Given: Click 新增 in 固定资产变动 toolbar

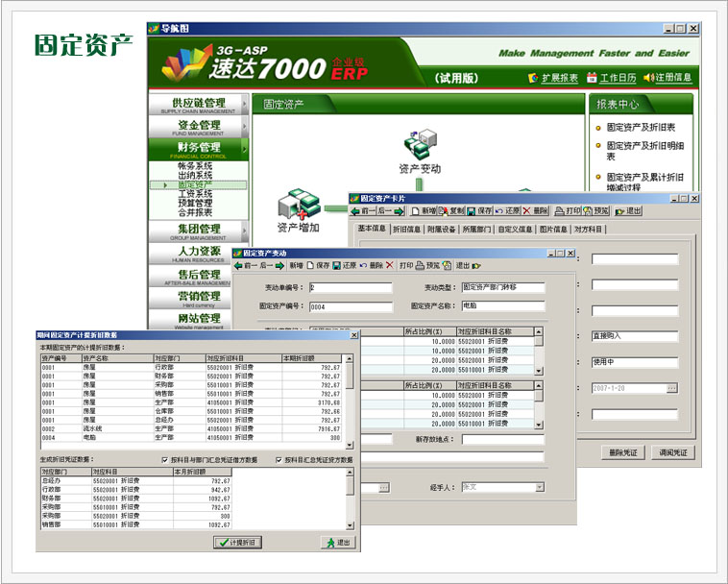Looking at the screenshot, I should click(x=302, y=265).
